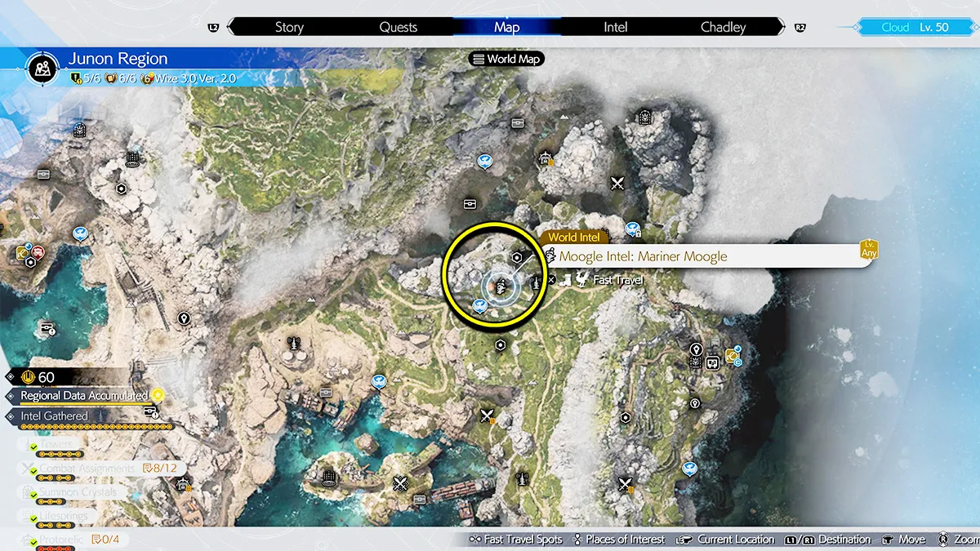Click the gold star on Regional Data
The height and width of the screenshot is (551, 980).
click(x=157, y=394)
